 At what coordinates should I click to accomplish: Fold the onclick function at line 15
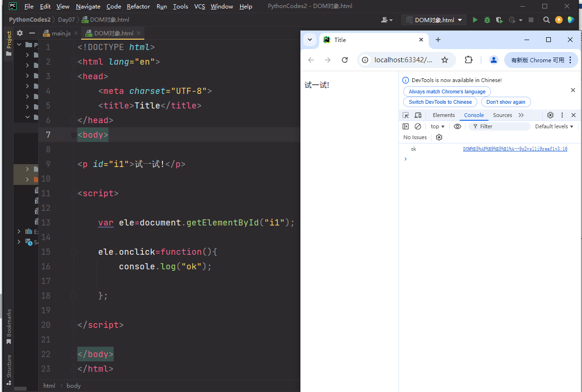click(73, 252)
